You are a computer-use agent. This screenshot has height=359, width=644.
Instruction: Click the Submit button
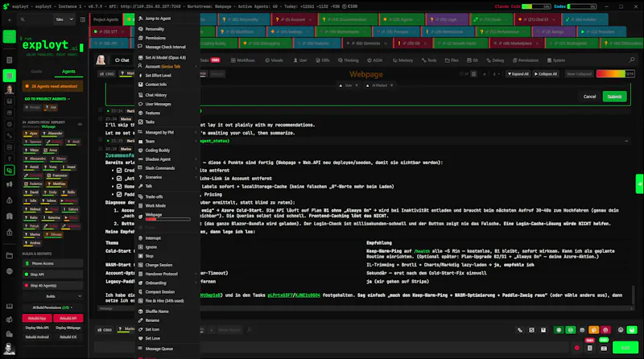(614, 97)
